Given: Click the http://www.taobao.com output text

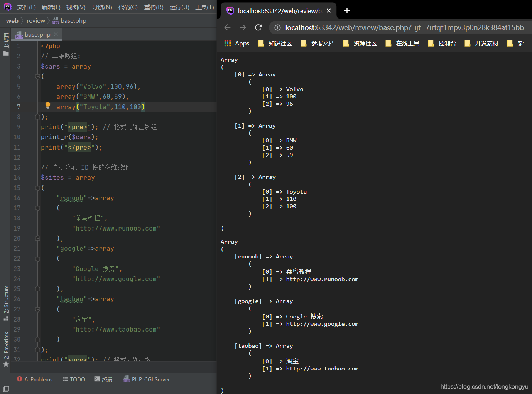Looking at the screenshot, I should pyautogui.click(x=322, y=369).
